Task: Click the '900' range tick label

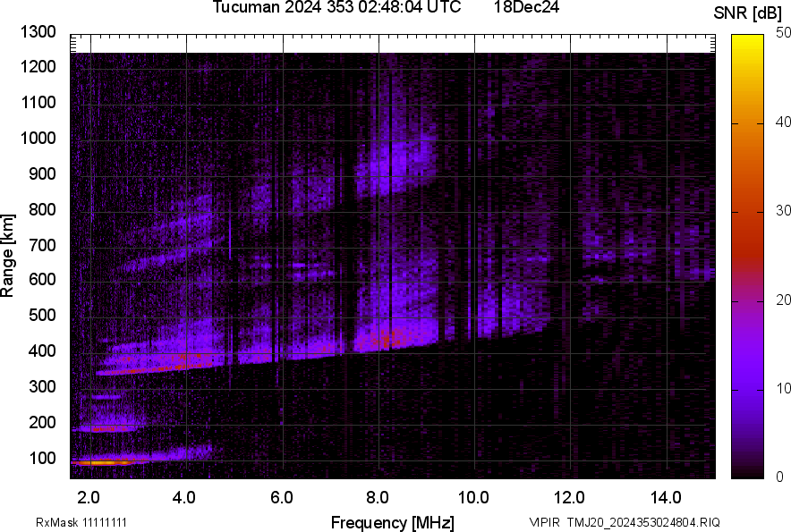Action: [x=42, y=174]
